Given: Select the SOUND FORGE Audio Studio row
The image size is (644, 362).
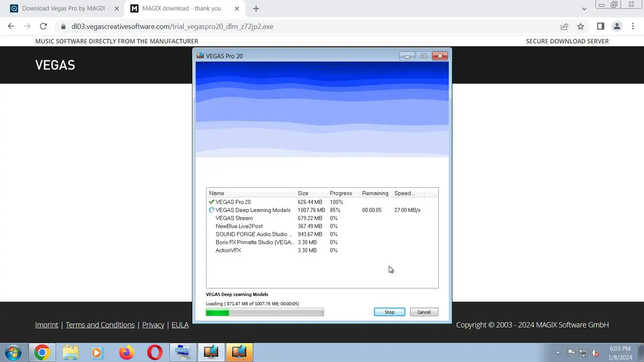Looking at the screenshot, I should click(322, 234).
